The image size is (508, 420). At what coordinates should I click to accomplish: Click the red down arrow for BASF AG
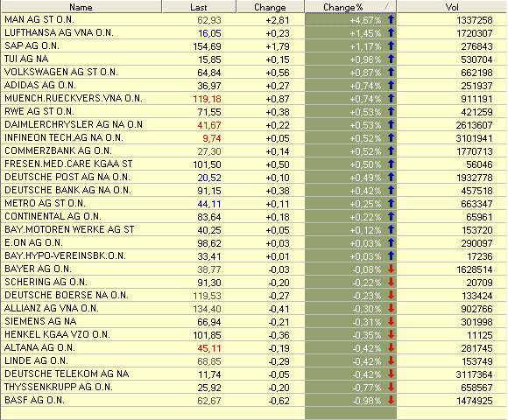tap(391, 400)
